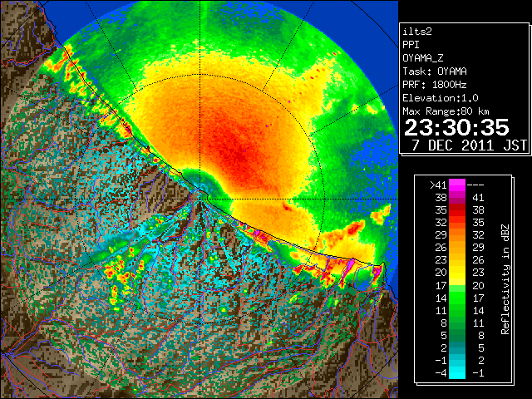Click the "PRF: 1800Hz" value
This screenshot has height=399, width=532.
[x=435, y=85]
